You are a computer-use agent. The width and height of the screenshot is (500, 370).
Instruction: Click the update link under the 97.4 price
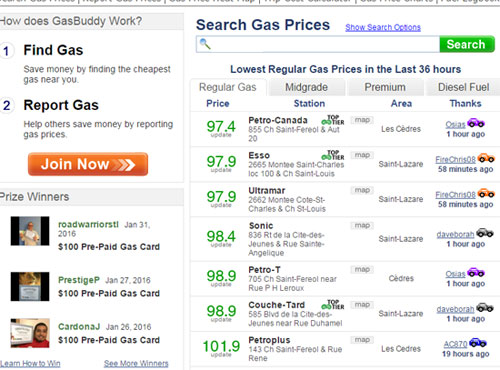pos(221,135)
